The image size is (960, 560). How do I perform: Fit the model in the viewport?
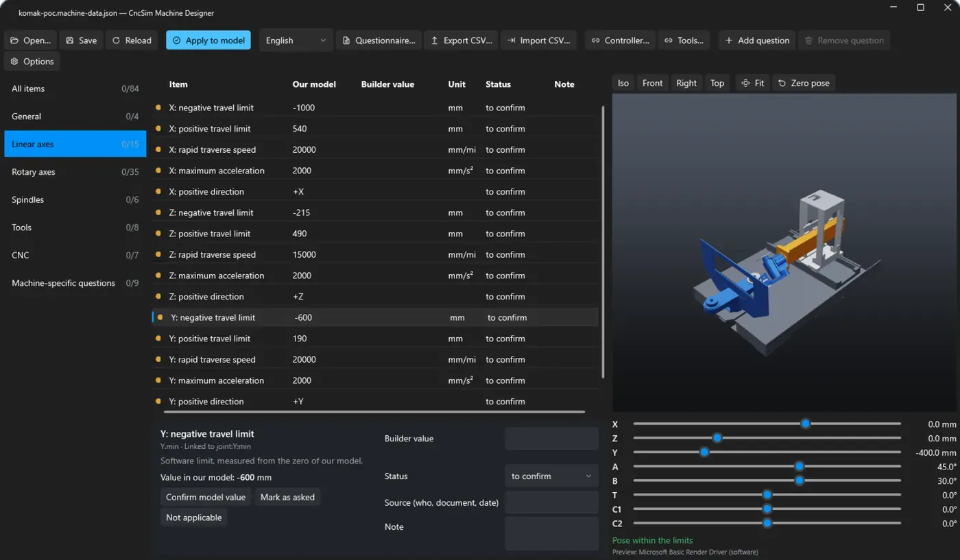pyautogui.click(x=753, y=83)
